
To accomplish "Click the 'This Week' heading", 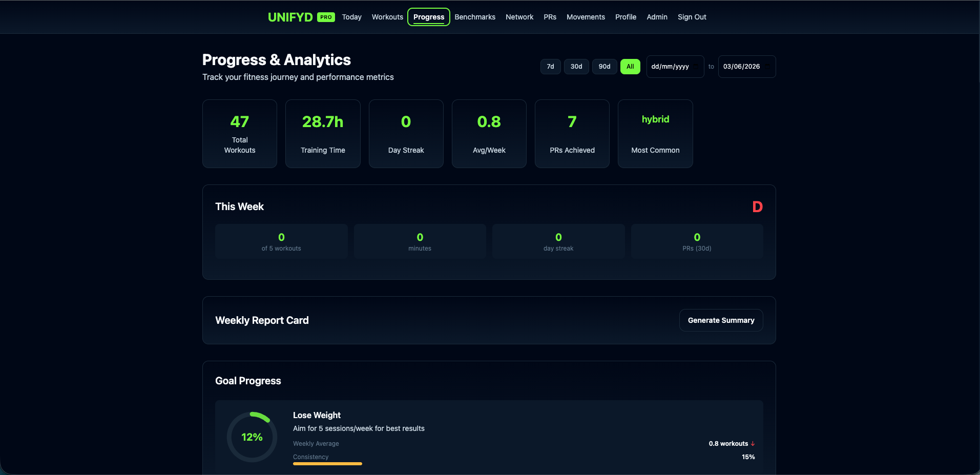I will [x=239, y=206].
